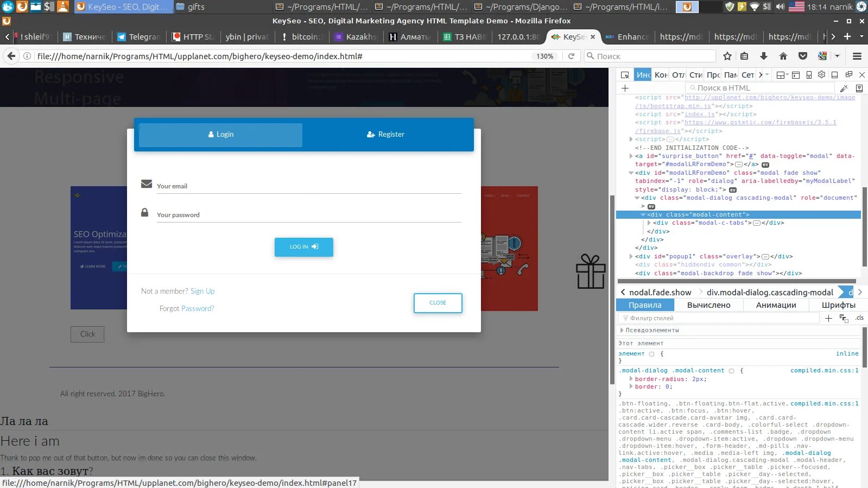Focus the Фильтр стилей filter field
The height and width of the screenshot is (488, 868).
[719, 318]
